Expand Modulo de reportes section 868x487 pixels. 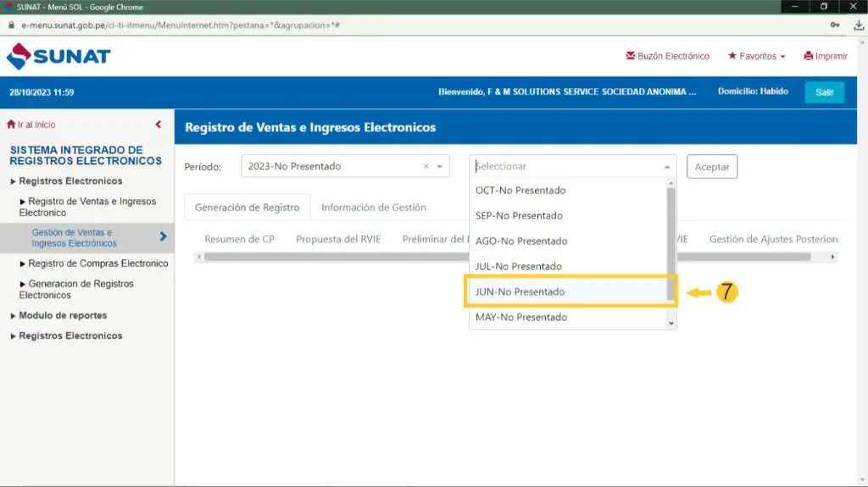(63, 315)
